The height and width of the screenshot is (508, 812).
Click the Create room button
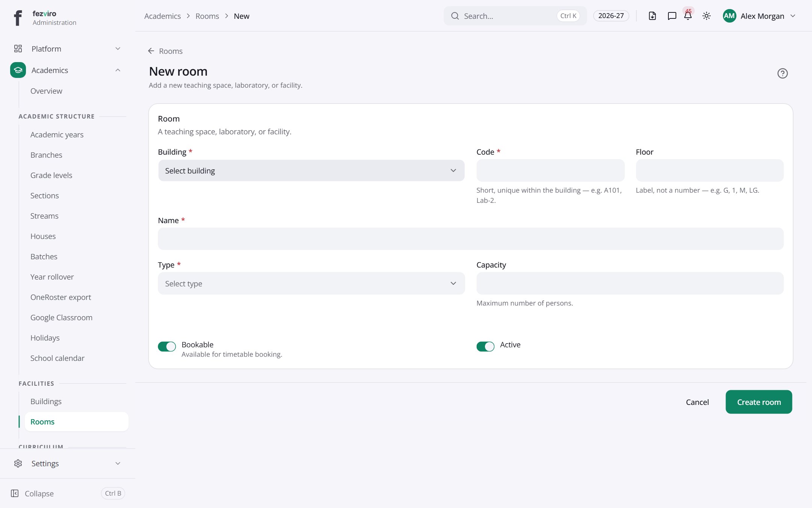point(759,402)
